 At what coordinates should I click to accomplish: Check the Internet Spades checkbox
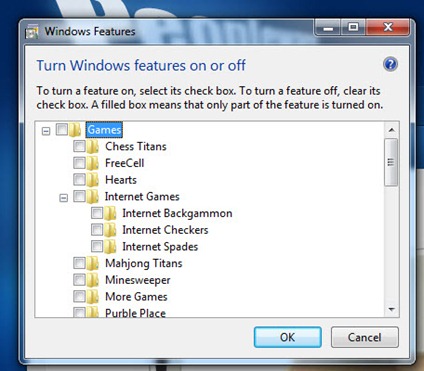[97, 246]
